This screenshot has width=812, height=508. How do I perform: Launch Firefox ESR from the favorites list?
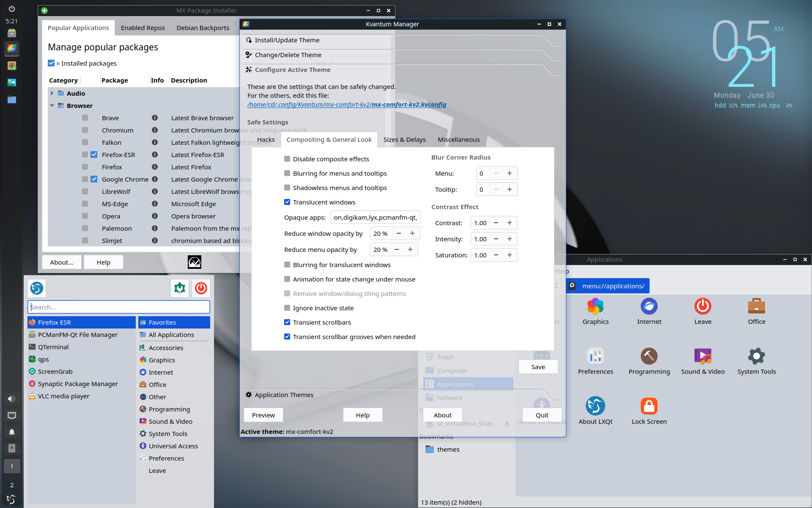pos(82,322)
